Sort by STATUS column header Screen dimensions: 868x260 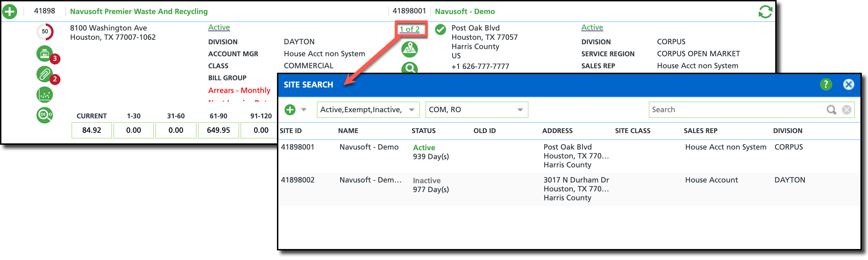tap(423, 131)
